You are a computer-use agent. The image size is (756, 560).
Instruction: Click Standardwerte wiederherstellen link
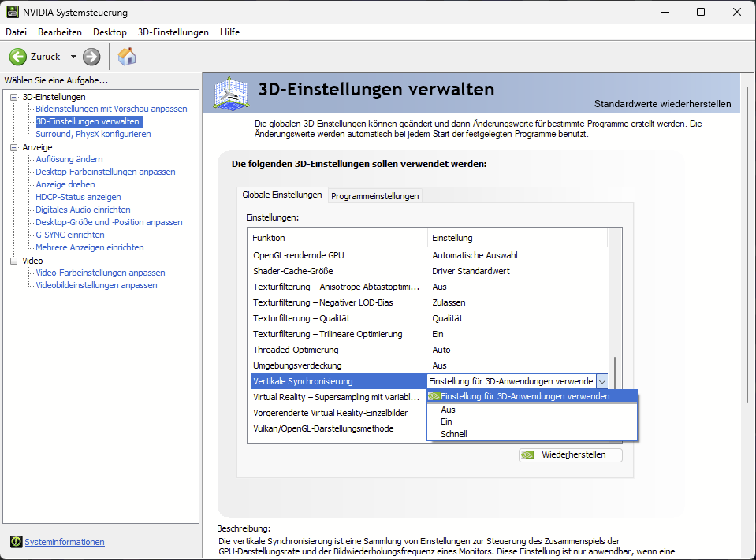(x=662, y=104)
